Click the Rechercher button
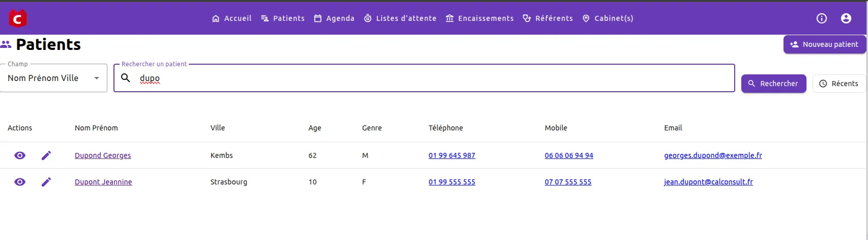Viewport: 868px width, 240px height. point(774,84)
